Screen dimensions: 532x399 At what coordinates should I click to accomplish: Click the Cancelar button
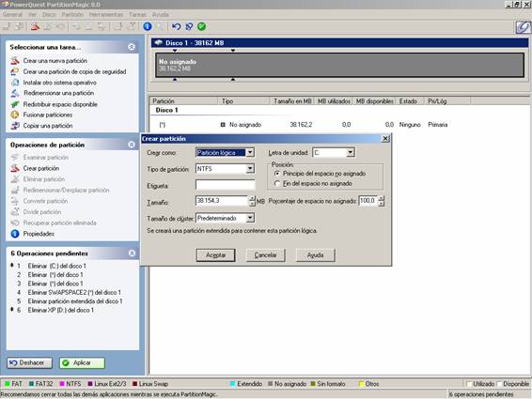[x=265, y=255]
